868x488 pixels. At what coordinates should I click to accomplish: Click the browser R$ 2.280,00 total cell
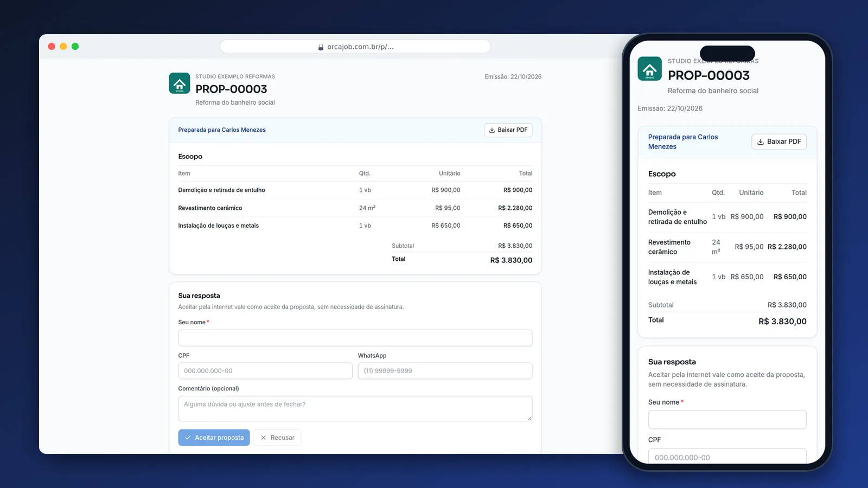(x=515, y=208)
